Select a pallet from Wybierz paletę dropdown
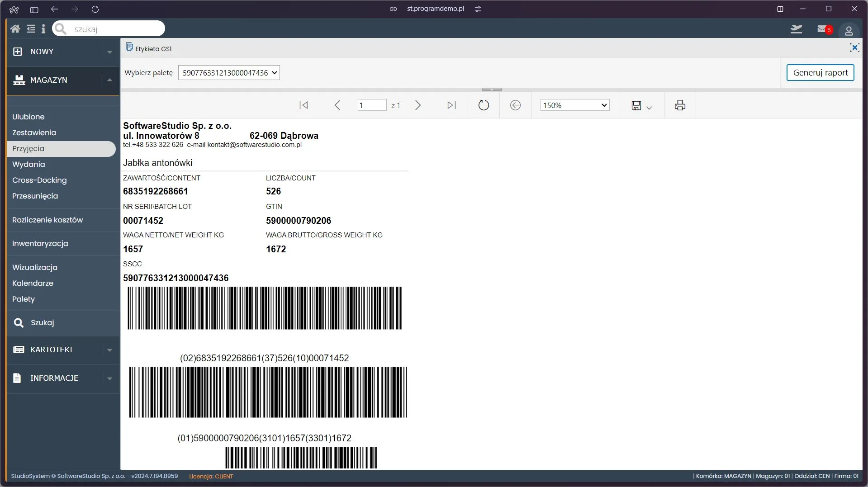 tap(229, 73)
